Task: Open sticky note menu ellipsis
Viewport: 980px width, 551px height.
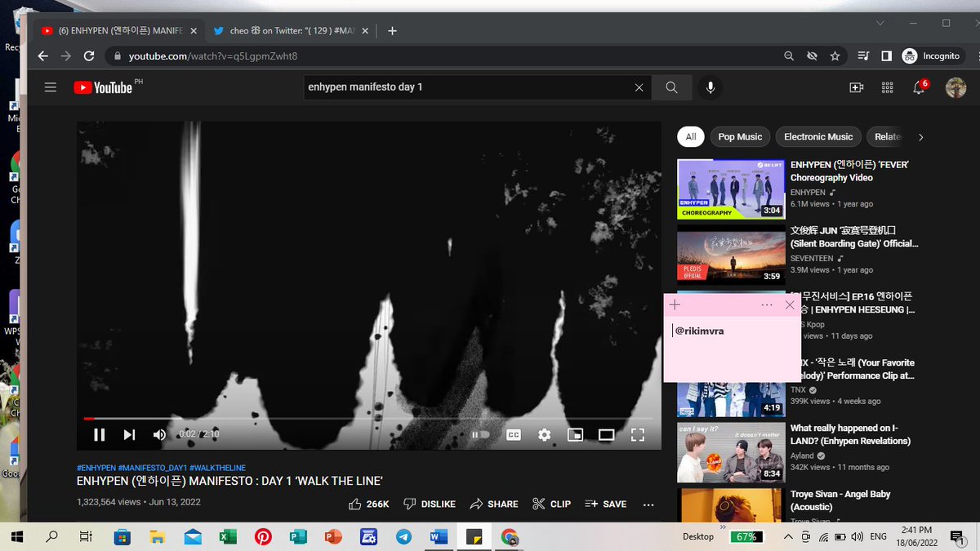Action: tap(767, 304)
